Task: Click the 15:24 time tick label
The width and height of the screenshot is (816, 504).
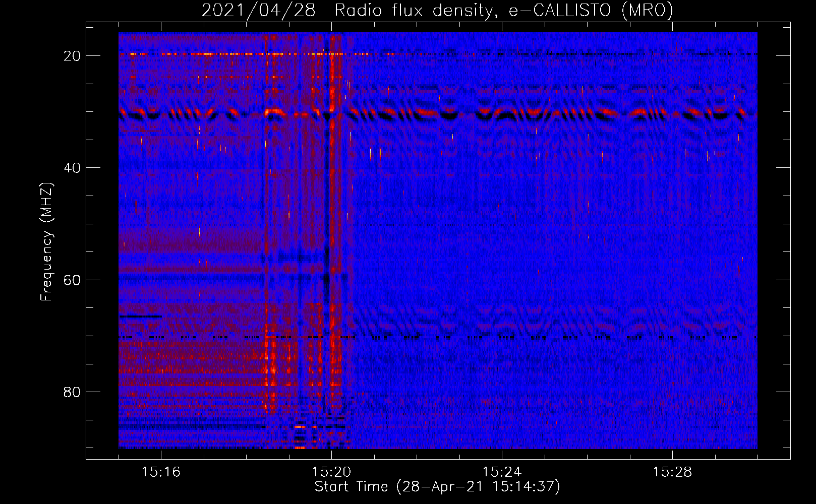Action: click(502, 472)
